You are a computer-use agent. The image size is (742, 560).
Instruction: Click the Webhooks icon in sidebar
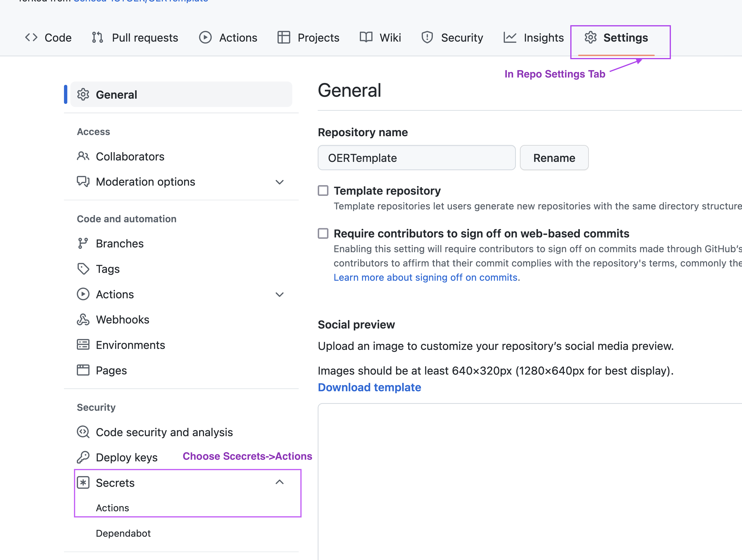(x=83, y=319)
